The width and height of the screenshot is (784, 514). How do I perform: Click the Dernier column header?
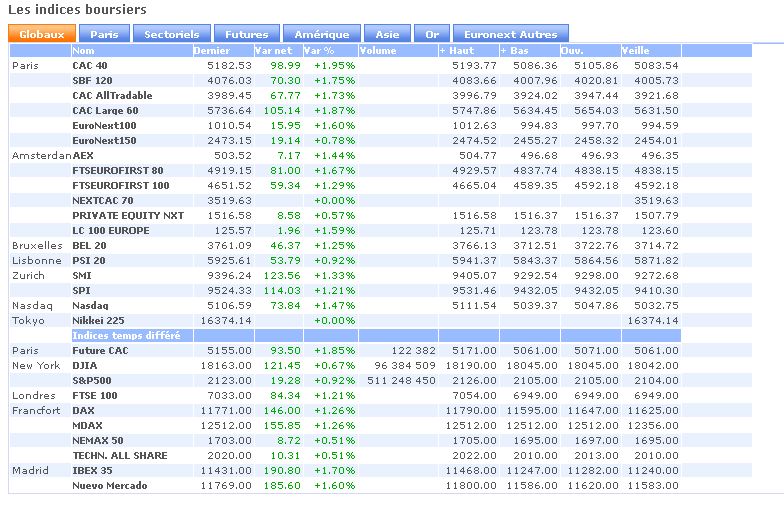(212, 50)
